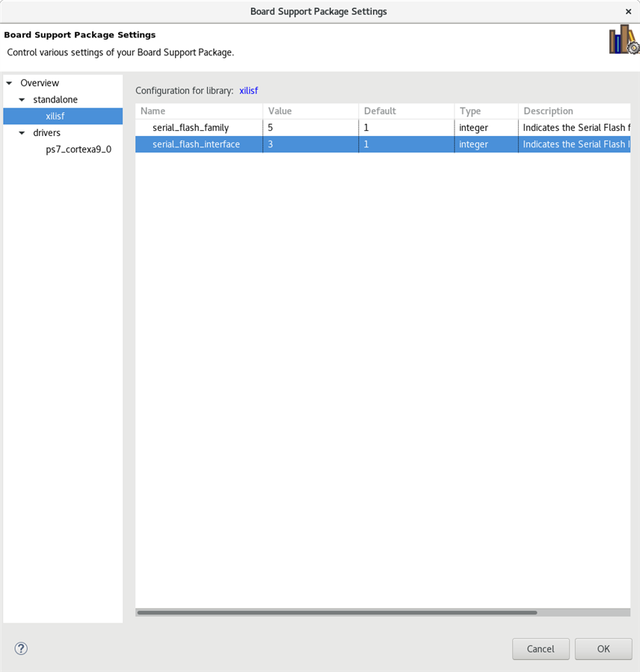Click the xilisf library link

click(249, 90)
